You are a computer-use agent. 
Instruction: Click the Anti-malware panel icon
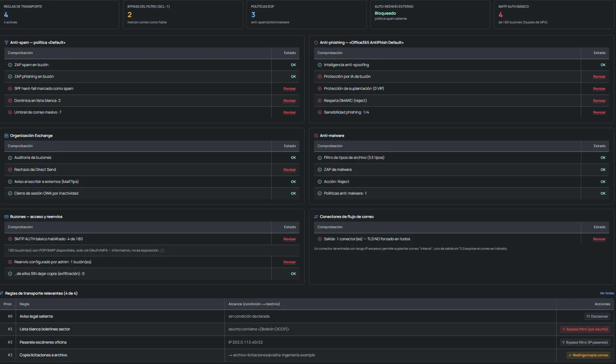point(316,136)
